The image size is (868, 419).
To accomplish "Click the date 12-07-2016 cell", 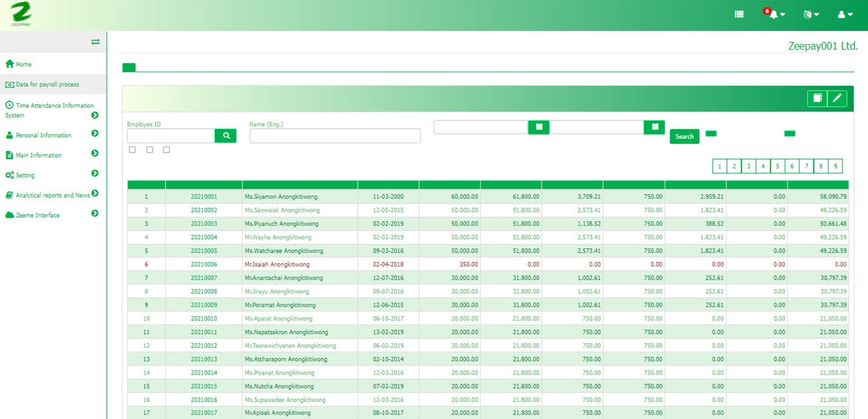I will [388, 278].
